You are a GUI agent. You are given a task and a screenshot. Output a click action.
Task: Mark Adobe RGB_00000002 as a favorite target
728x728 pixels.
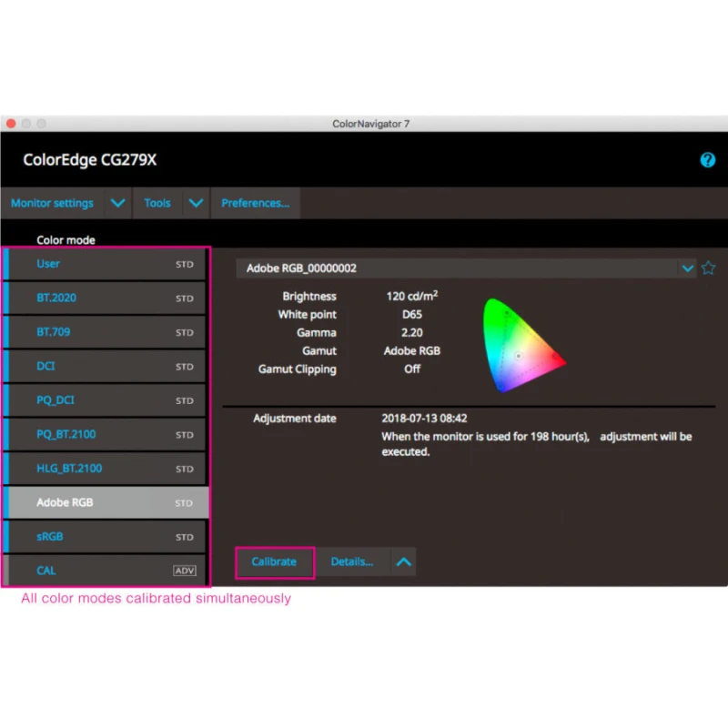click(x=708, y=268)
